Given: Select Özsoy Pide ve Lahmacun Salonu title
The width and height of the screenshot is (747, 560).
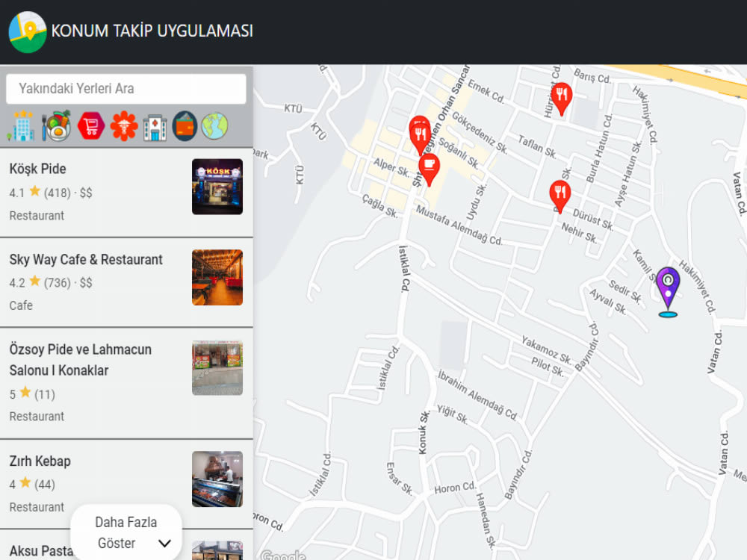Looking at the screenshot, I should tap(80, 360).
